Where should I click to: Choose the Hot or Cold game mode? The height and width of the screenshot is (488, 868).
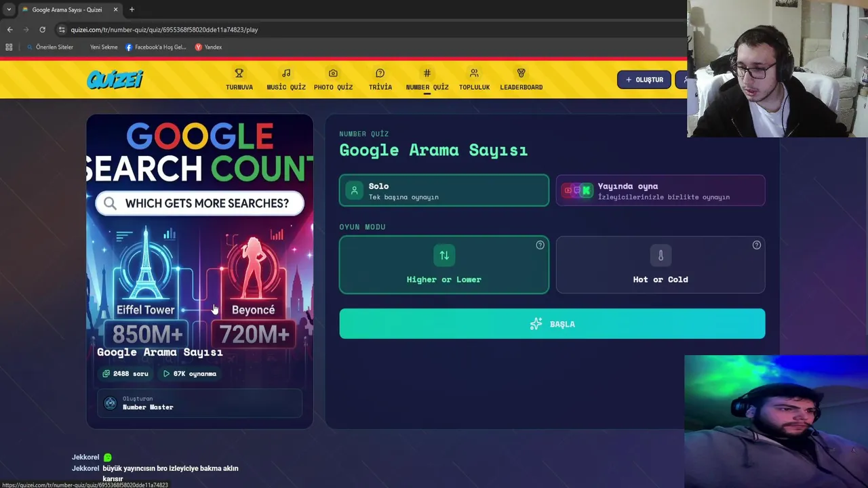660,264
